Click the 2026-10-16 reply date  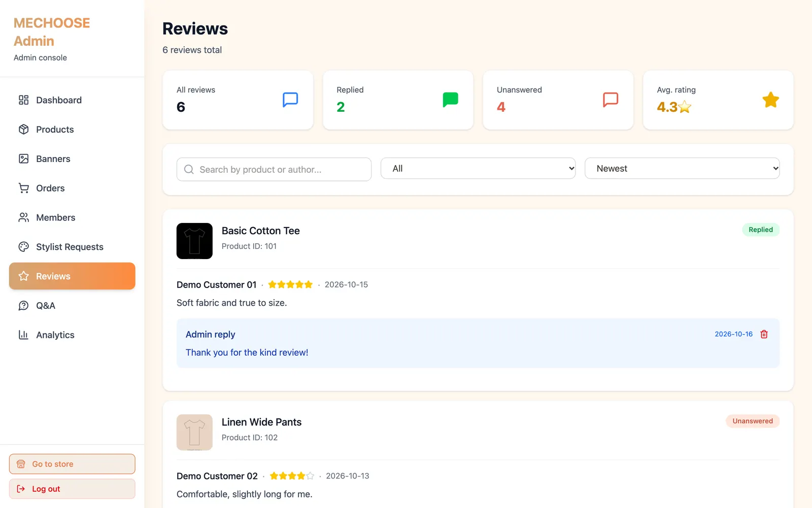[734, 334]
